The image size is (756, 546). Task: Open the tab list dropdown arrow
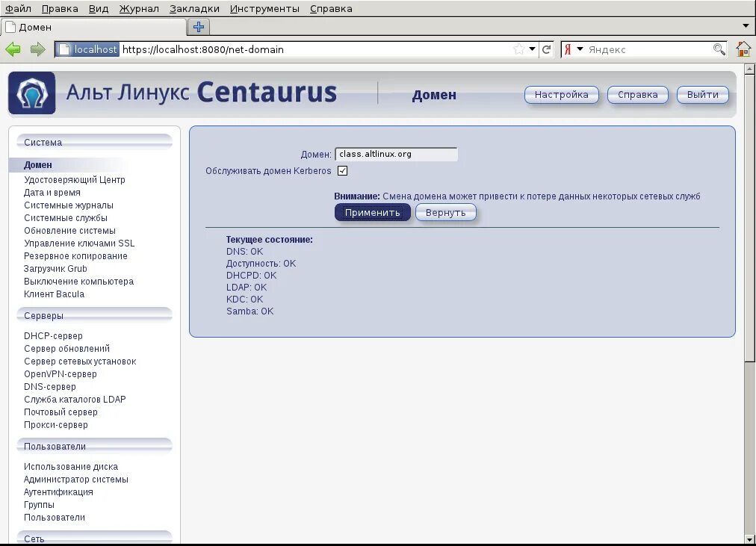[x=746, y=26]
